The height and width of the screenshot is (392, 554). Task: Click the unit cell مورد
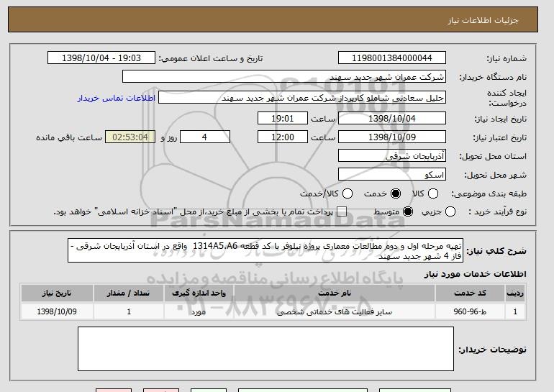tap(199, 311)
